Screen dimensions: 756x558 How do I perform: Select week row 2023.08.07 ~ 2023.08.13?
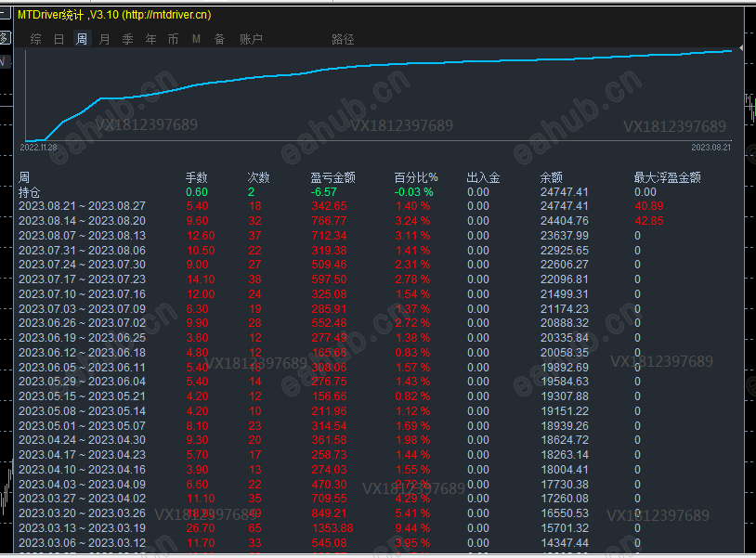[82, 236]
